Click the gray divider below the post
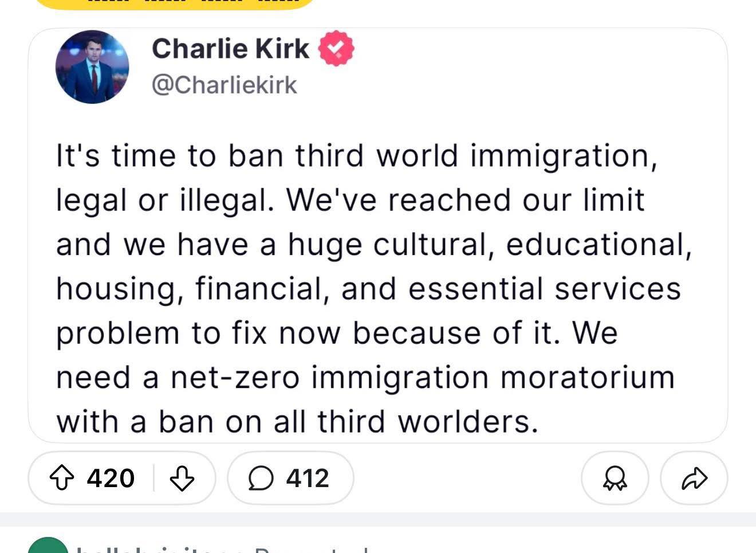Screen dimensions: 756x553 [x=378, y=519]
